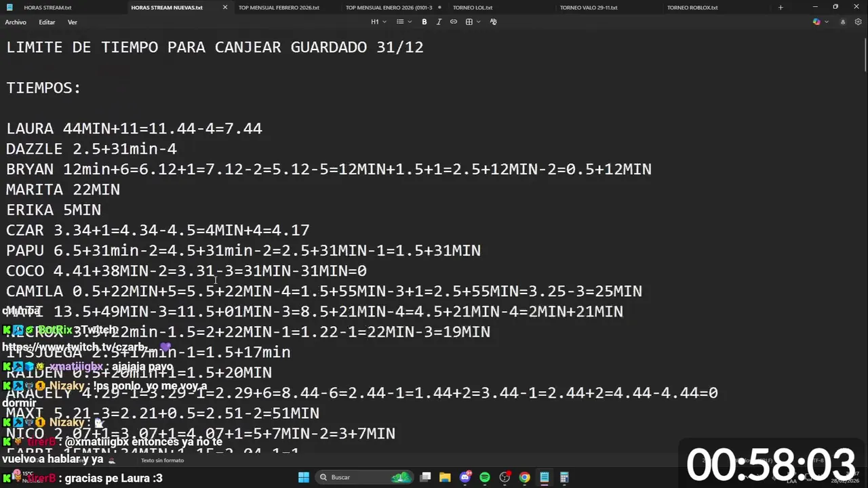Viewport: 868px width, 488px height.
Task: Open the account profile icon
Action: (843, 22)
